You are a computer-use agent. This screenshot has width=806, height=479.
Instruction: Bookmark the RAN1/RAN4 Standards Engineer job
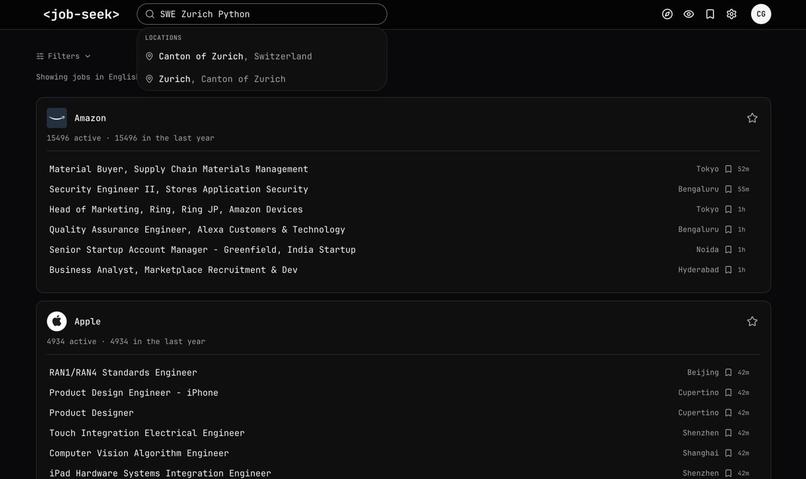click(x=728, y=373)
